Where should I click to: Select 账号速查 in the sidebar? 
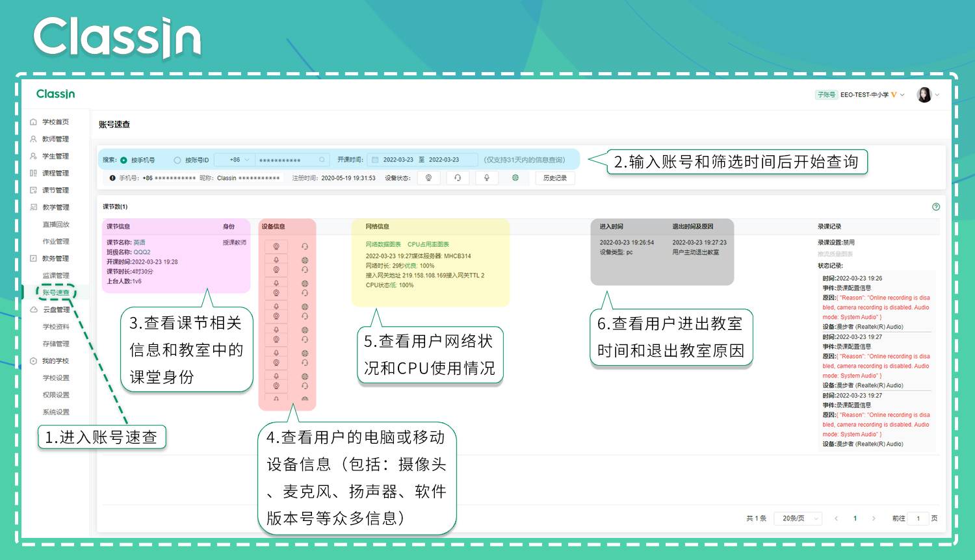coord(56,293)
